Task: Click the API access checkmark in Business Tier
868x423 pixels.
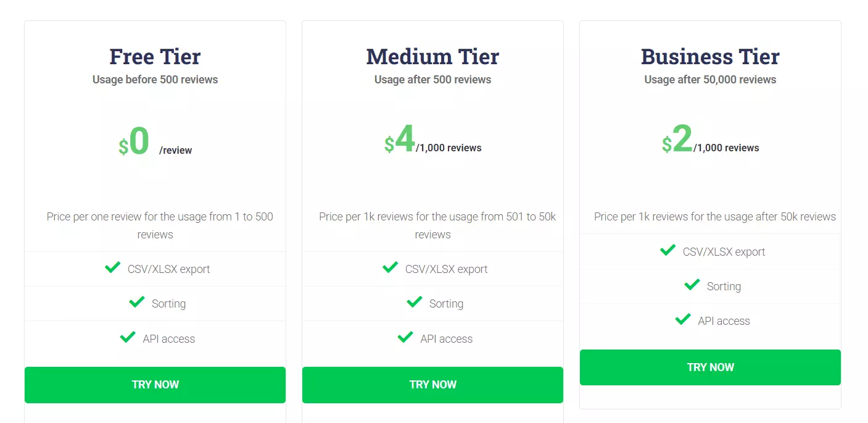Action: tap(683, 320)
